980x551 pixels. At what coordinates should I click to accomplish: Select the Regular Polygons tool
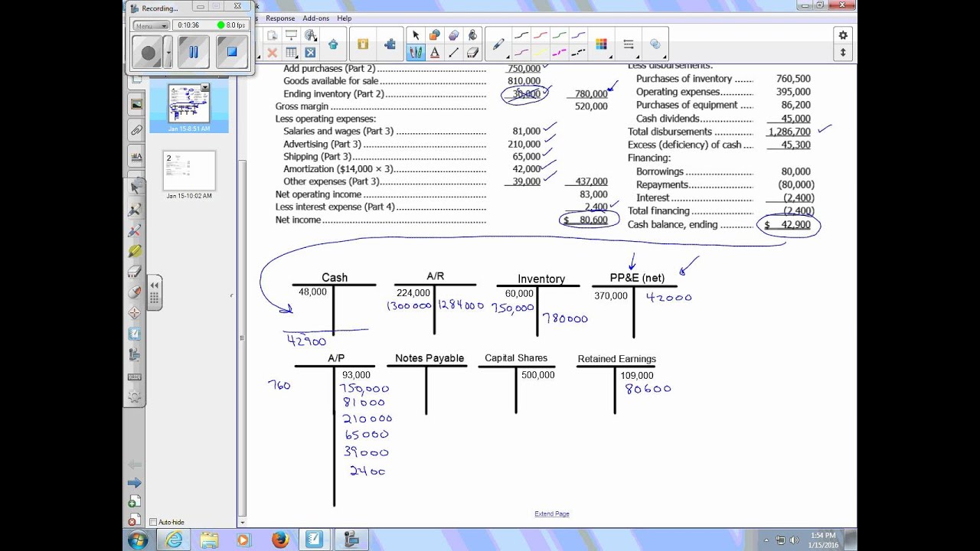(x=453, y=35)
